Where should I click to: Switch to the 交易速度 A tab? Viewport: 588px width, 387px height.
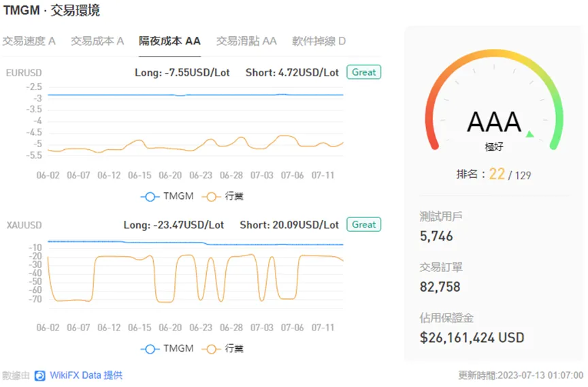[x=29, y=41]
